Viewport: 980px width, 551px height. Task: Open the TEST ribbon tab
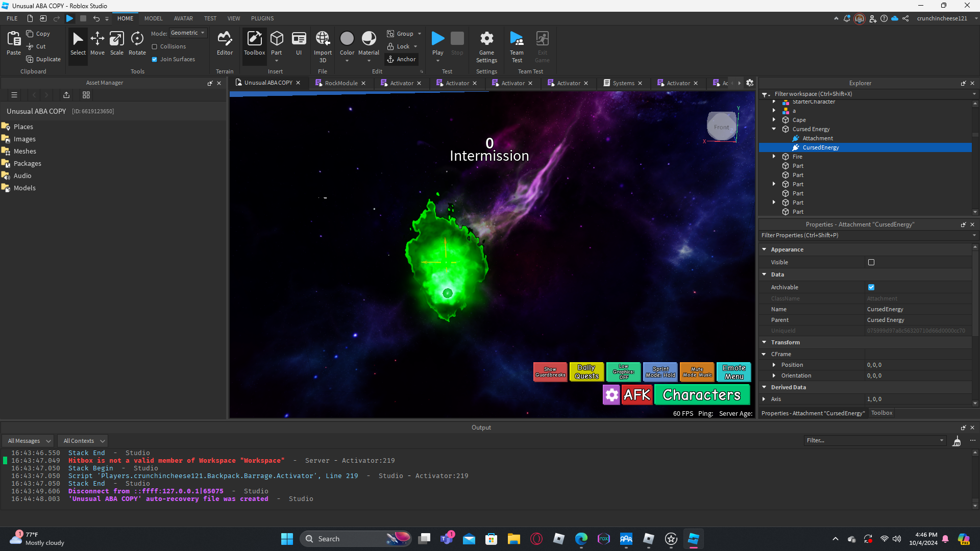(x=210, y=18)
